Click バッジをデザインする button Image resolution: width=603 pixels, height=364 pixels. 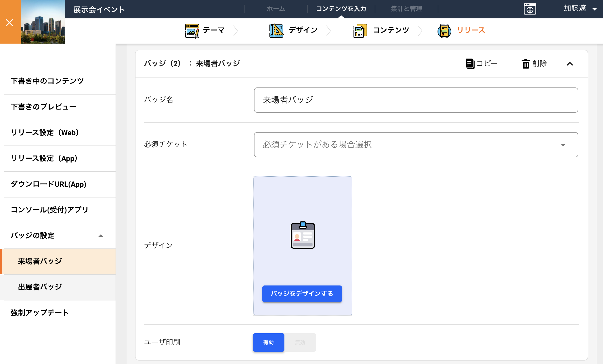pyautogui.click(x=302, y=294)
